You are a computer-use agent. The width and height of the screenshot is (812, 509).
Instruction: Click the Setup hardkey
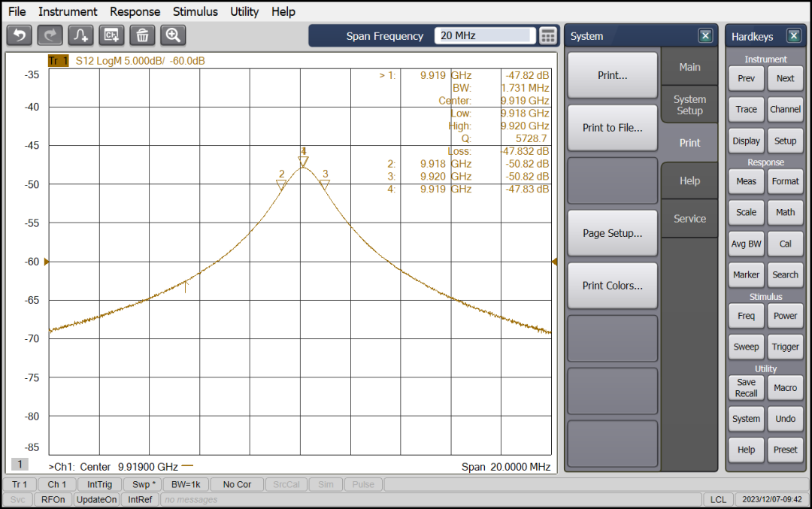click(x=785, y=141)
